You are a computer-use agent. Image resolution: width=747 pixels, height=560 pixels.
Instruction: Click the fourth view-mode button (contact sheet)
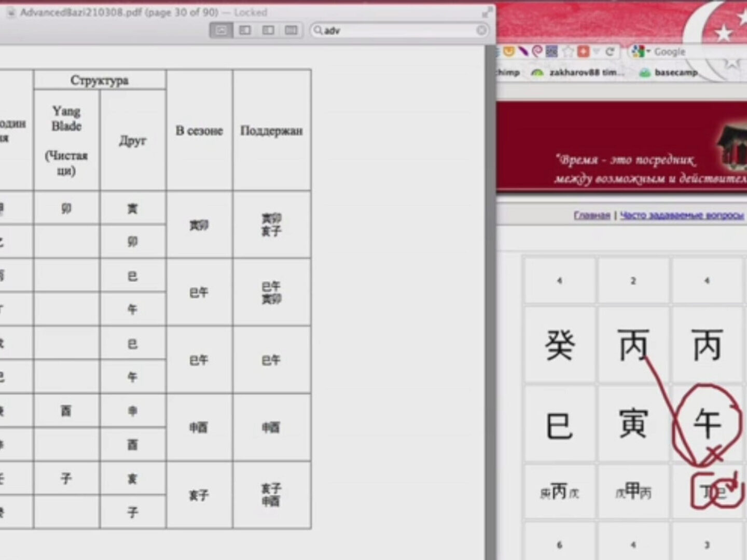[292, 31]
